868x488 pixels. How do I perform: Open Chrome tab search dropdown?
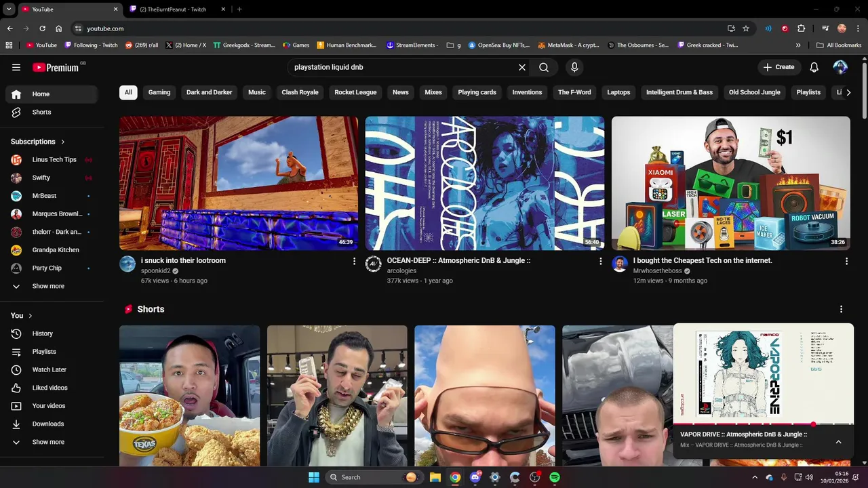pos(8,9)
